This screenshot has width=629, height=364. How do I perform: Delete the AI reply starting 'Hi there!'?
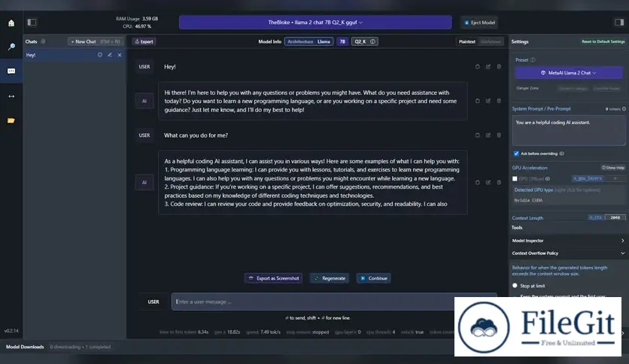(499, 101)
